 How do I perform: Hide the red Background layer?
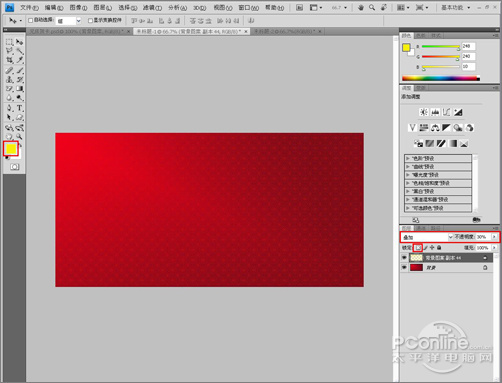point(404,267)
